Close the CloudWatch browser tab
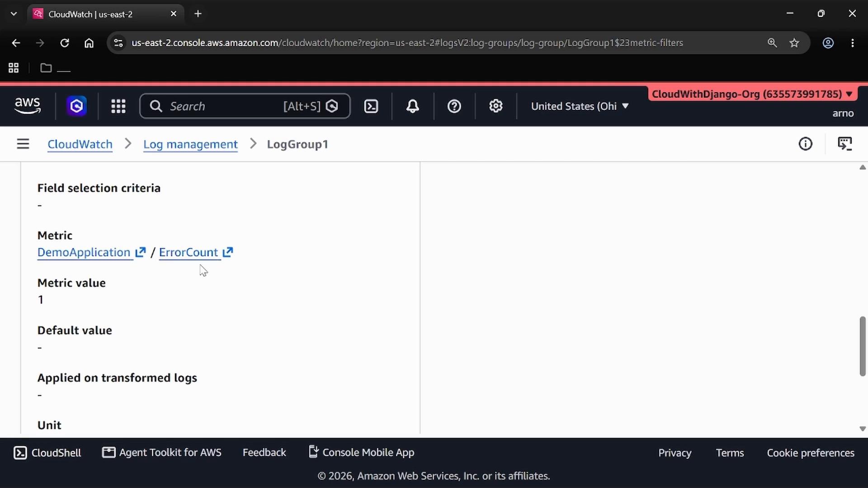Screen dimensions: 868x488 click(x=174, y=14)
